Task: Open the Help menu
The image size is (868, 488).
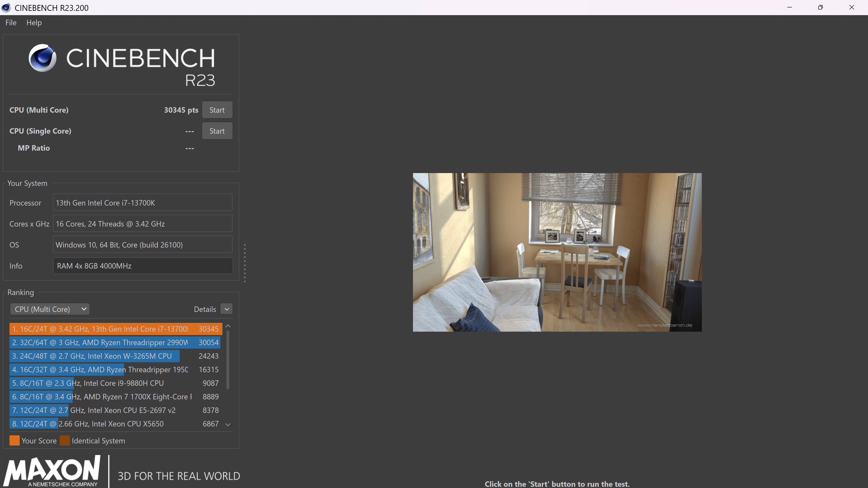Action: coord(34,23)
